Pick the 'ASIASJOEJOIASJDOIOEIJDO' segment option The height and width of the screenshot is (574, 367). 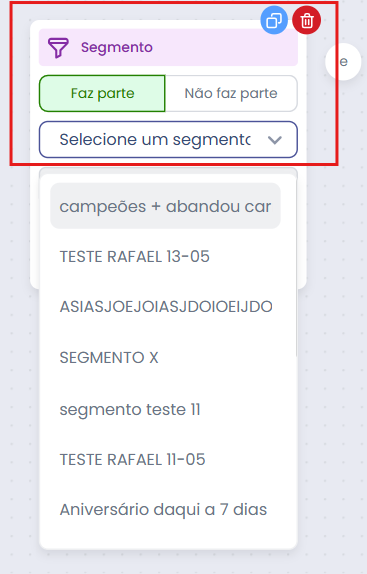click(x=165, y=307)
